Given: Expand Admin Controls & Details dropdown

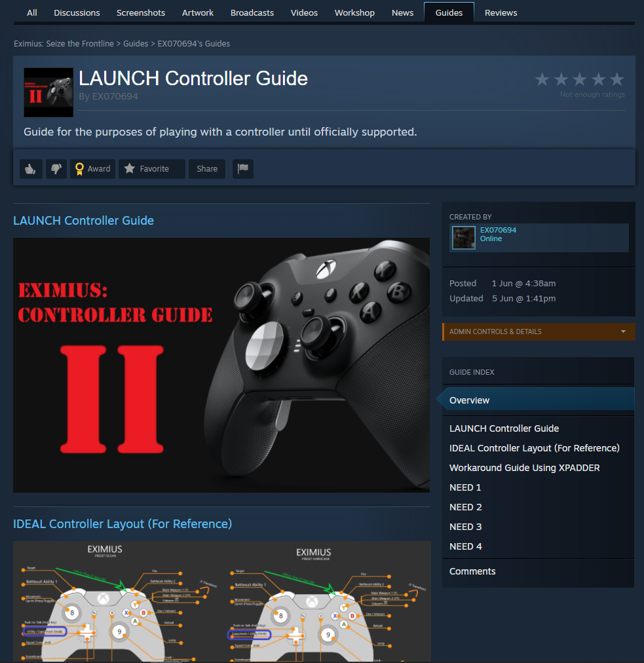Looking at the screenshot, I should [x=539, y=331].
